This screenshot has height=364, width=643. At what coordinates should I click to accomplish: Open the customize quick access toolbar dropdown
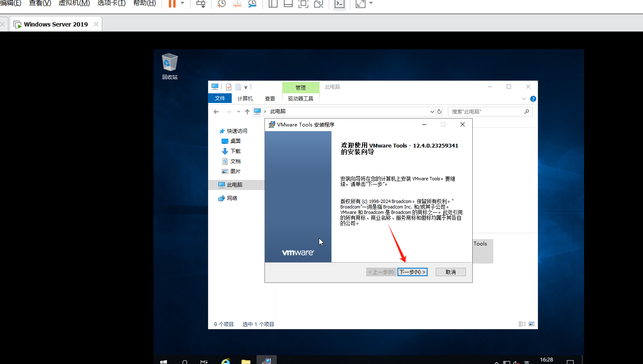[x=246, y=87]
